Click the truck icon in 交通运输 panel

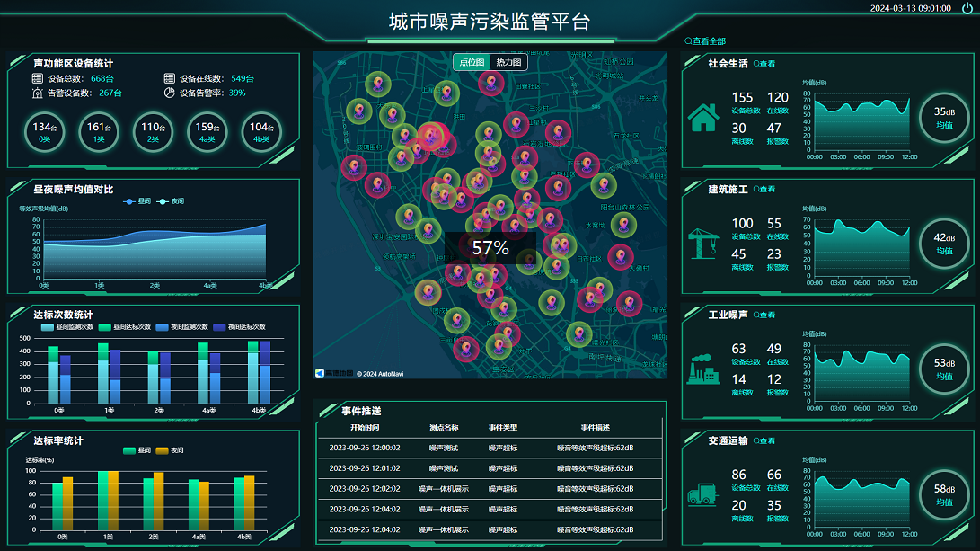[702, 493]
